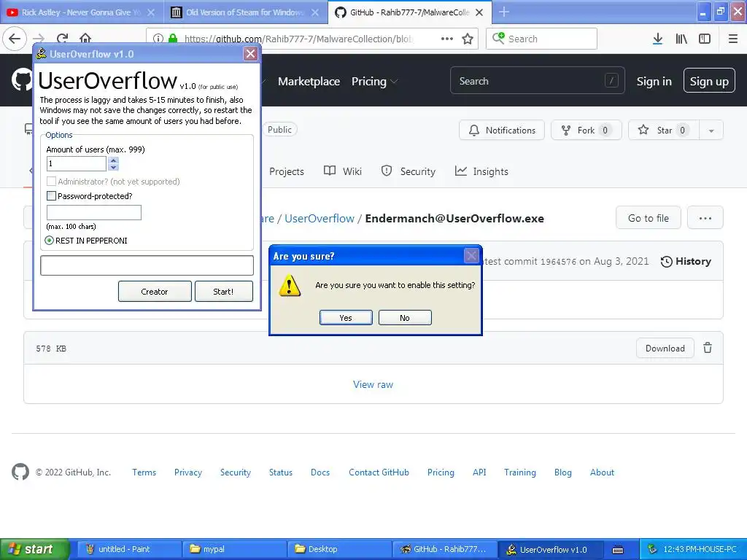The image size is (747, 560).
Task: View file History
Action: (686, 262)
